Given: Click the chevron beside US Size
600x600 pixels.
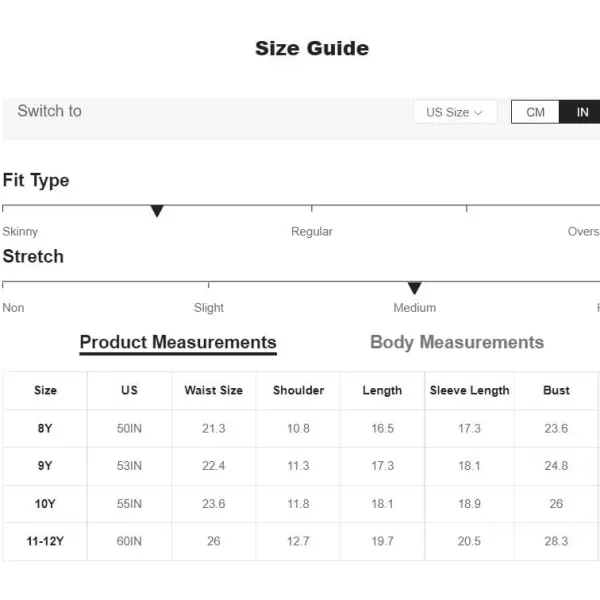Looking at the screenshot, I should pos(478,113).
